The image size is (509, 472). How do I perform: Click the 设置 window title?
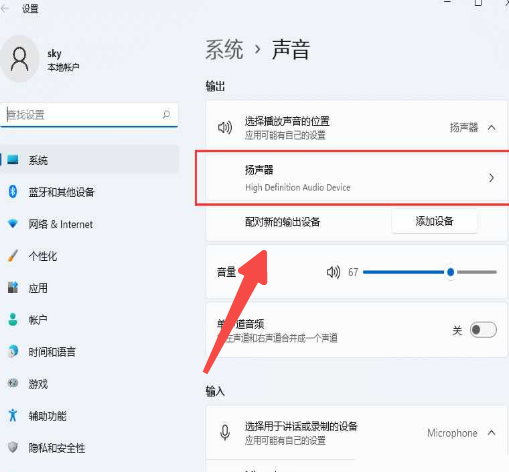coord(30,9)
